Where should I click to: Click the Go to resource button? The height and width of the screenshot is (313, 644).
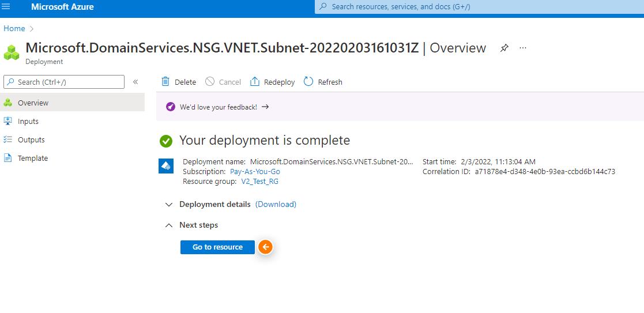click(x=218, y=247)
